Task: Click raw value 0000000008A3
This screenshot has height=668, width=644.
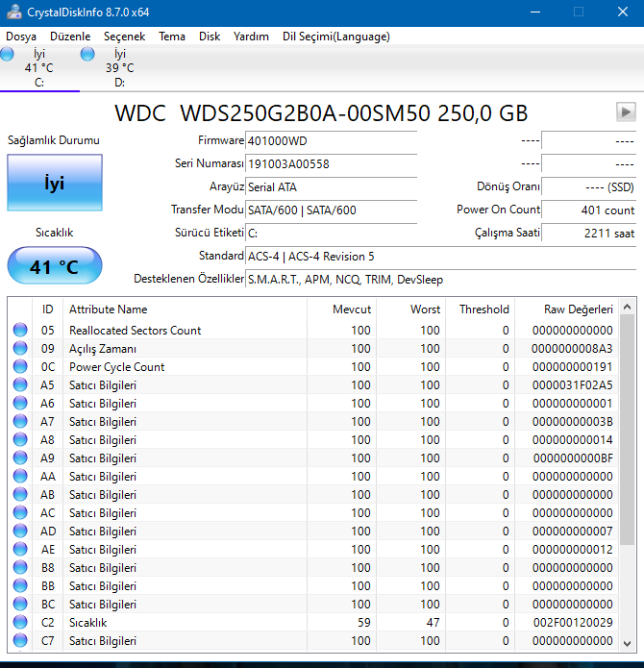Action: click(572, 349)
